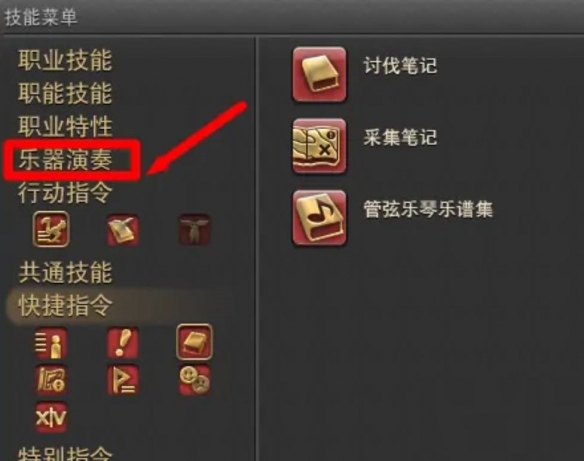Open the 职能技能 category
The height and width of the screenshot is (461, 584).
point(65,93)
